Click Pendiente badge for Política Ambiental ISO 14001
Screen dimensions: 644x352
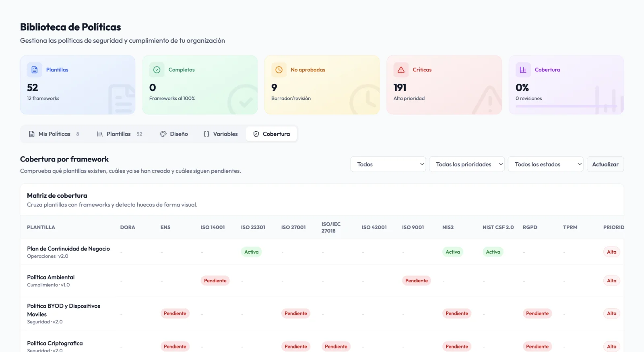pos(215,281)
